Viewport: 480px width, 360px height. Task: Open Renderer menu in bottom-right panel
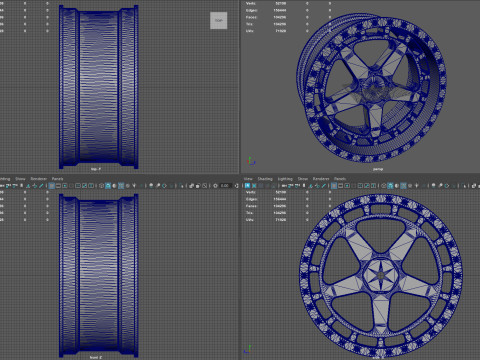tap(321, 179)
